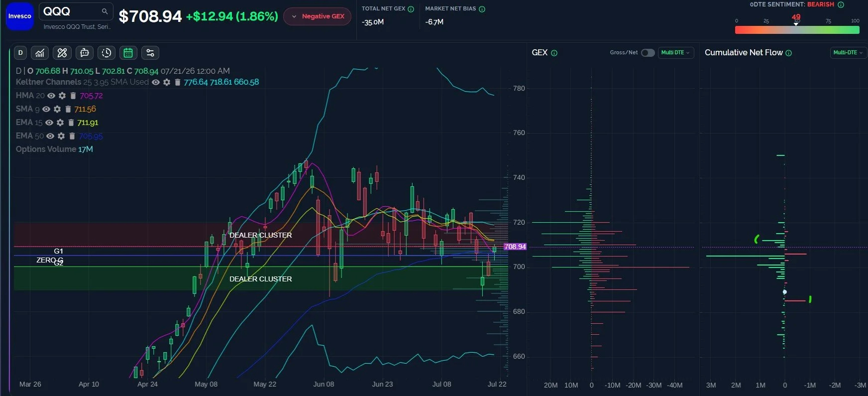
Task: Click the QQQ ticker search field
Action: (76, 11)
